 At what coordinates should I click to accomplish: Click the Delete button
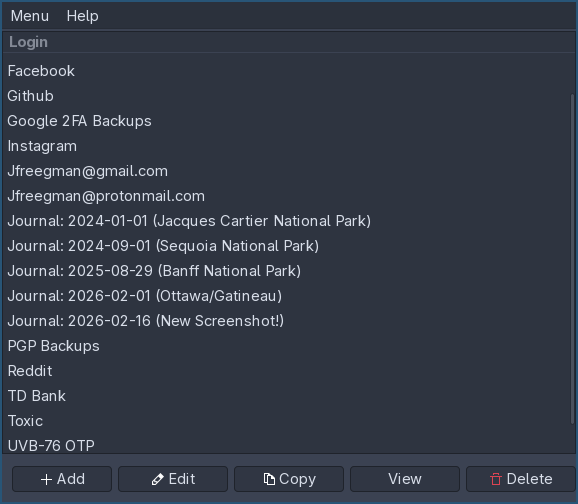(x=521, y=479)
